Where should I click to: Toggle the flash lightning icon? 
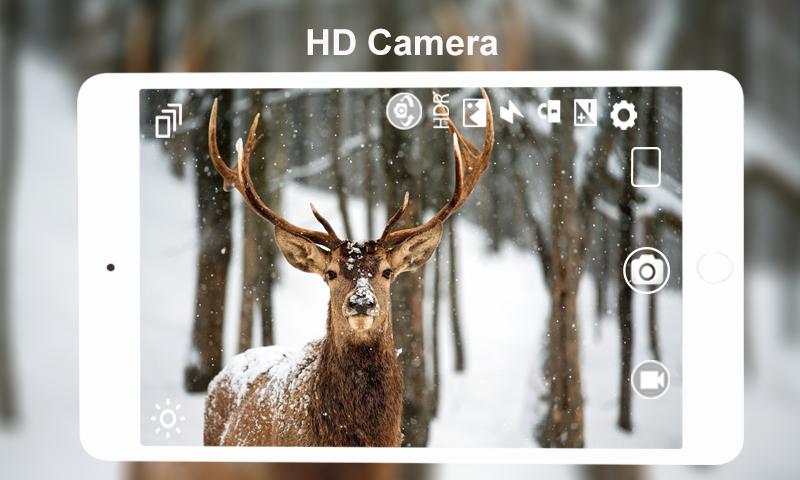[511, 113]
